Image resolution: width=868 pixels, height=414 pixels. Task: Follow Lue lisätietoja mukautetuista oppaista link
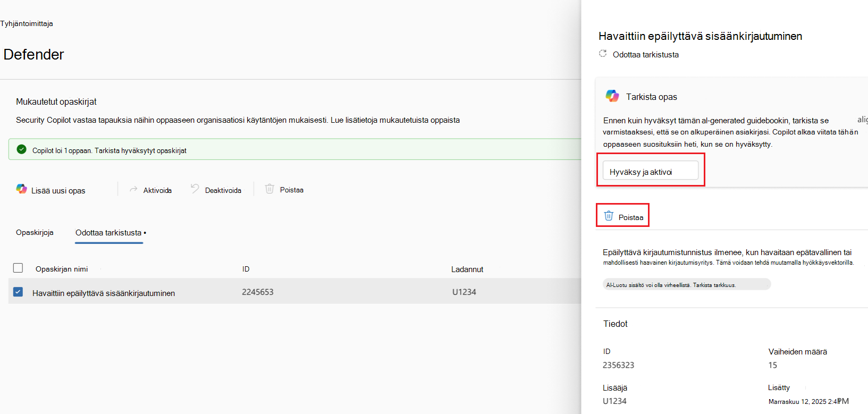[x=395, y=120]
